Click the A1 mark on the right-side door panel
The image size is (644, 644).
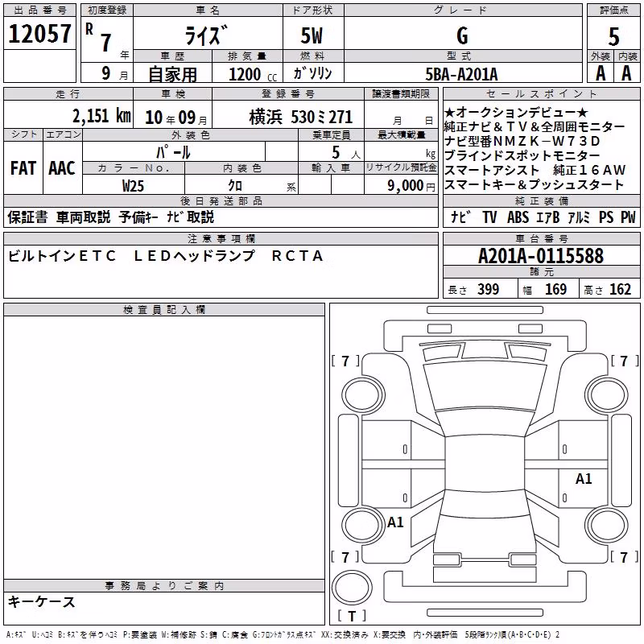(583, 479)
